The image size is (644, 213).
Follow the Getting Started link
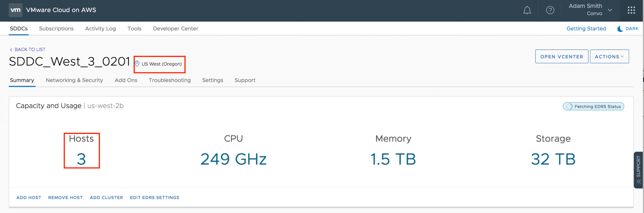(x=586, y=29)
